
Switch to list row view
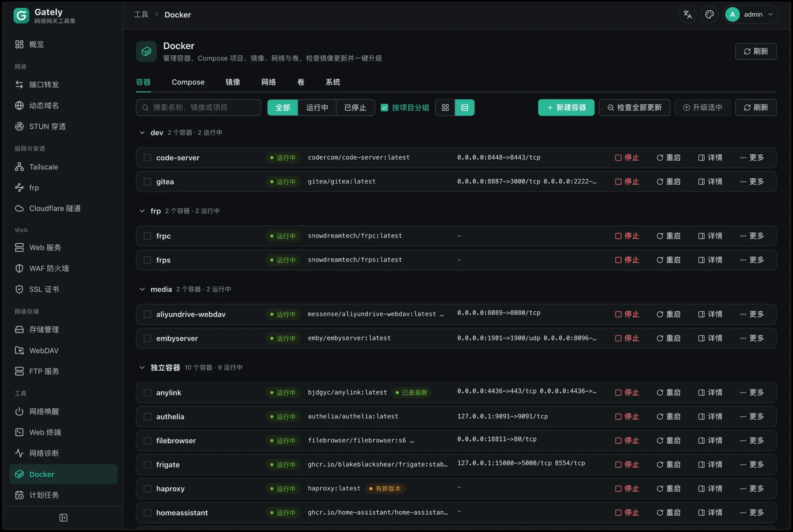pyautogui.click(x=465, y=108)
